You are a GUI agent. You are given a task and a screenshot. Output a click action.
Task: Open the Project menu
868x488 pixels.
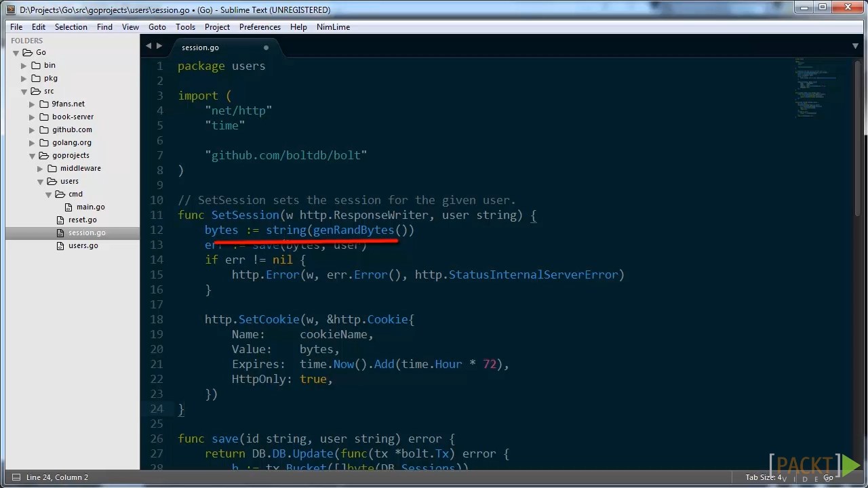(x=217, y=27)
